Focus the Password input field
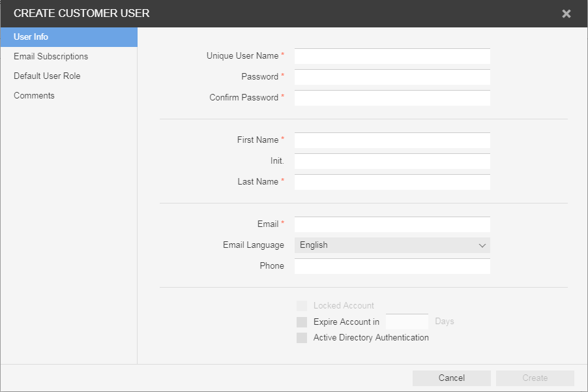The height and width of the screenshot is (392, 588). [392, 78]
